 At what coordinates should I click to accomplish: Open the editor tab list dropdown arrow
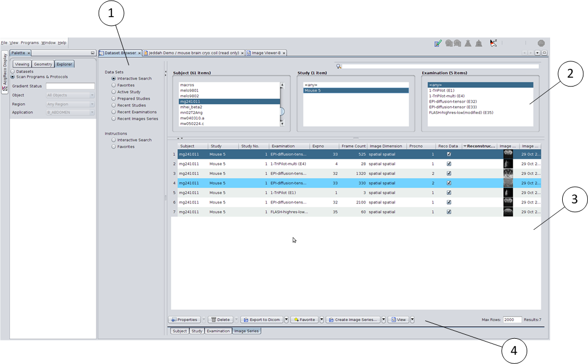pos(538,53)
